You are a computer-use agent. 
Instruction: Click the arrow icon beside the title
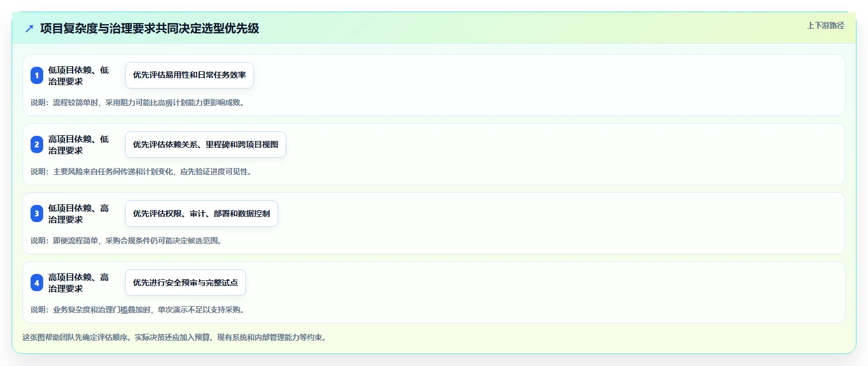(x=29, y=29)
